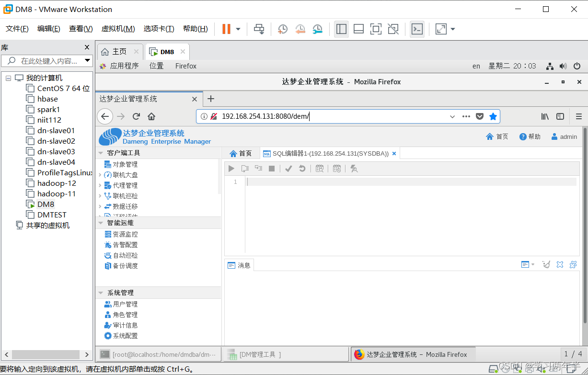Screen dimensions: 588x375
Task: Switch to the 主页 tab in VMware
Action: click(119, 52)
